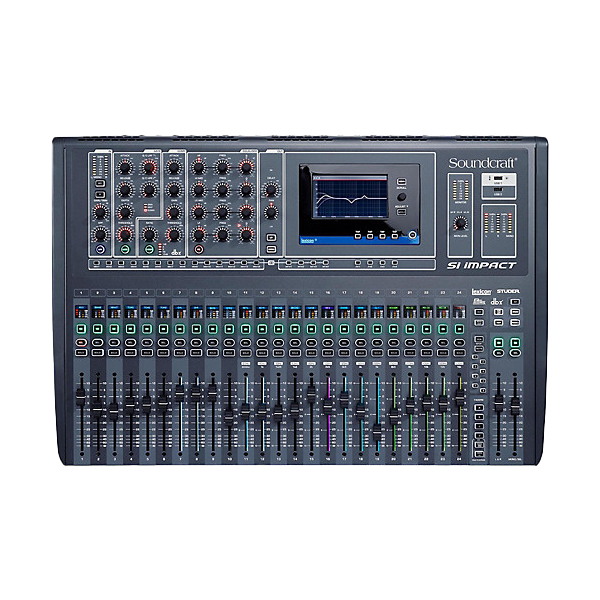Select the HPF frequency knob
Screen dimensions: 600x600
point(100,234)
